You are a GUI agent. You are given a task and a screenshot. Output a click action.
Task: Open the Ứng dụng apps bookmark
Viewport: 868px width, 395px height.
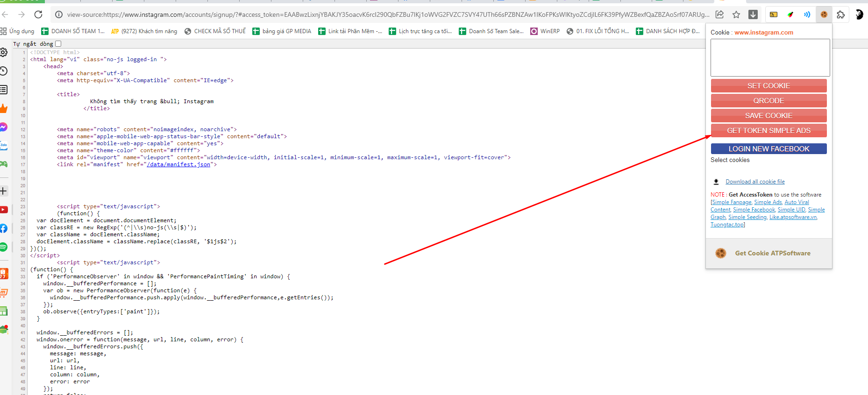click(18, 31)
